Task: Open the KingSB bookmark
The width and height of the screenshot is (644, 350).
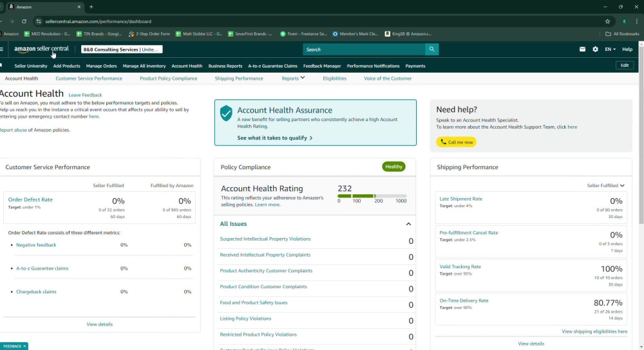Action: (x=408, y=33)
